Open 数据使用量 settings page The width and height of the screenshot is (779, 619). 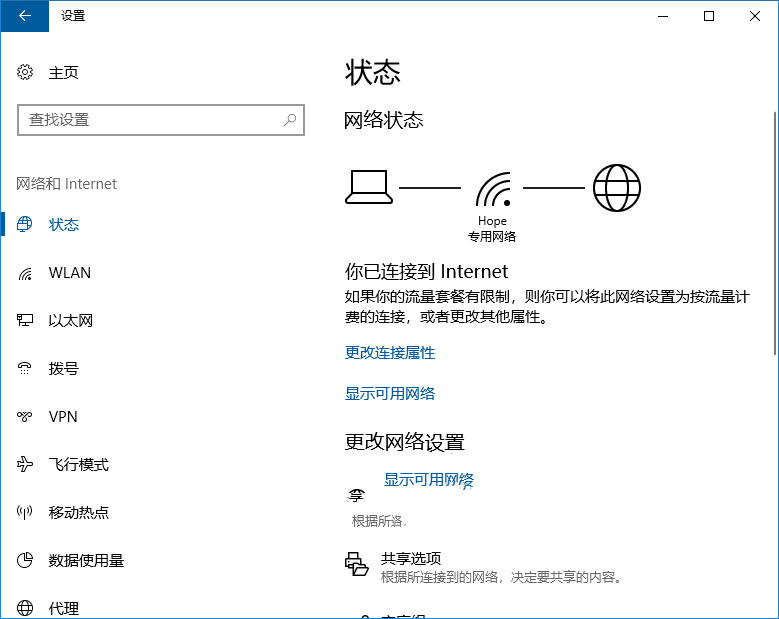click(86, 560)
